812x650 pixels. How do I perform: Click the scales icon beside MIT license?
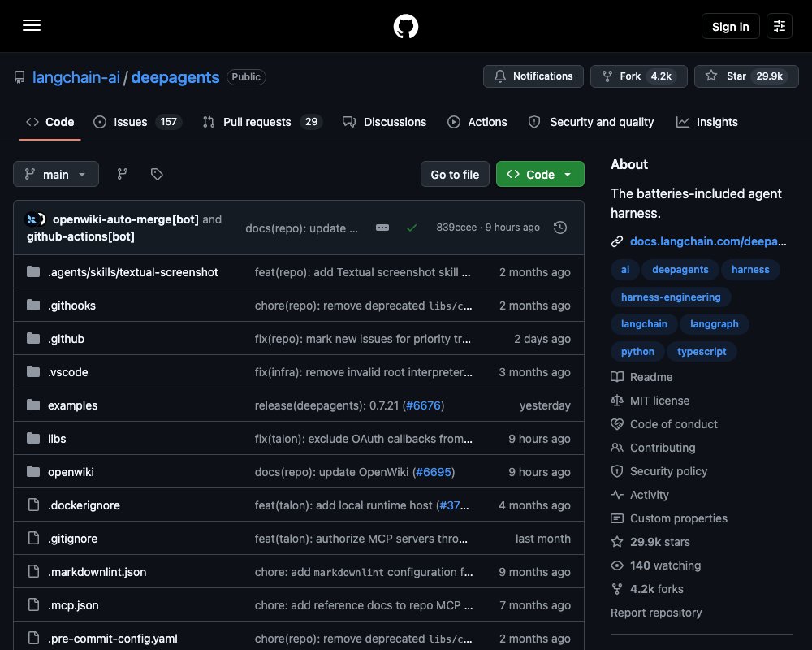tap(617, 401)
